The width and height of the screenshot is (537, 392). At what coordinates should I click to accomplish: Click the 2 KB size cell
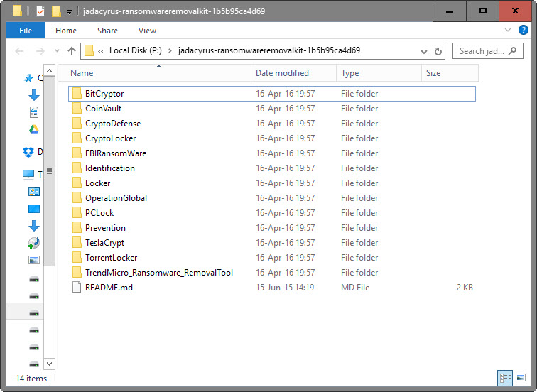[x=465, y=287]
